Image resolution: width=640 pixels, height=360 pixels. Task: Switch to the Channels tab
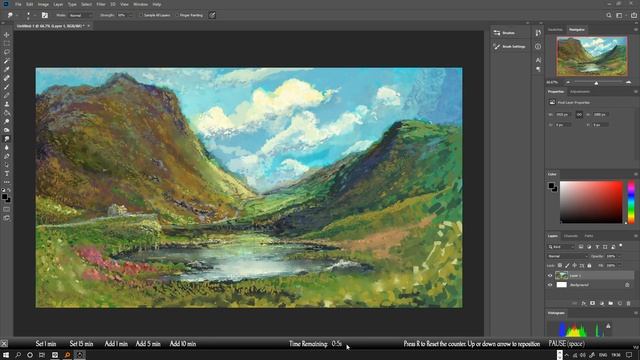point(571,236)
